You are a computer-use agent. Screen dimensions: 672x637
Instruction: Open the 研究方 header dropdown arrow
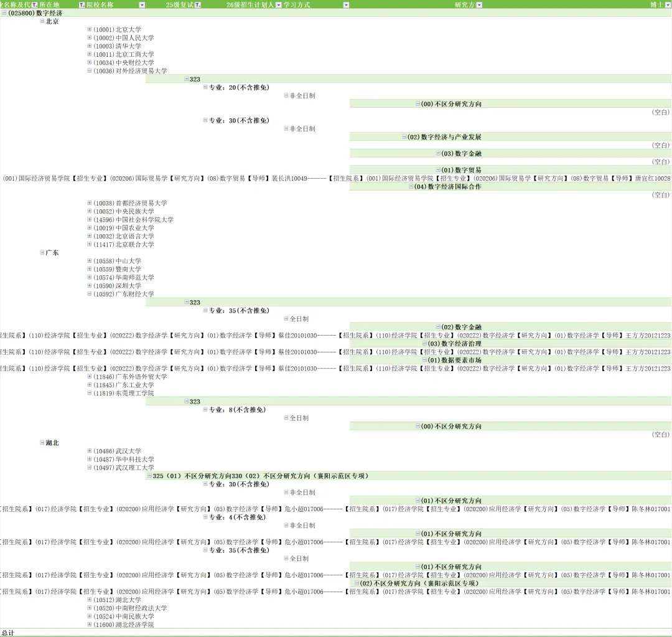coord(479,5)
